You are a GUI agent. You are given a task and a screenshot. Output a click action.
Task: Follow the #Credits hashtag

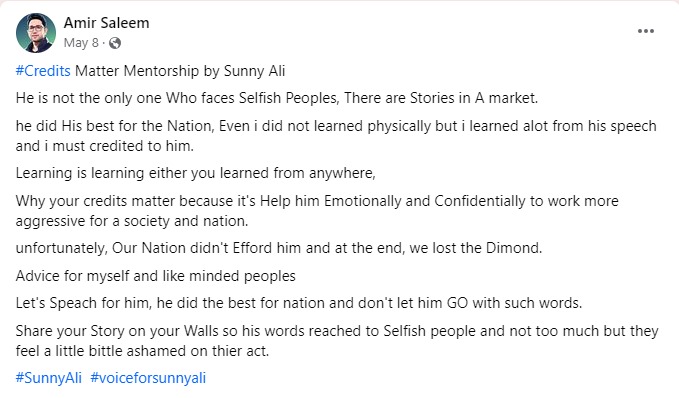(x=43, y=71)
